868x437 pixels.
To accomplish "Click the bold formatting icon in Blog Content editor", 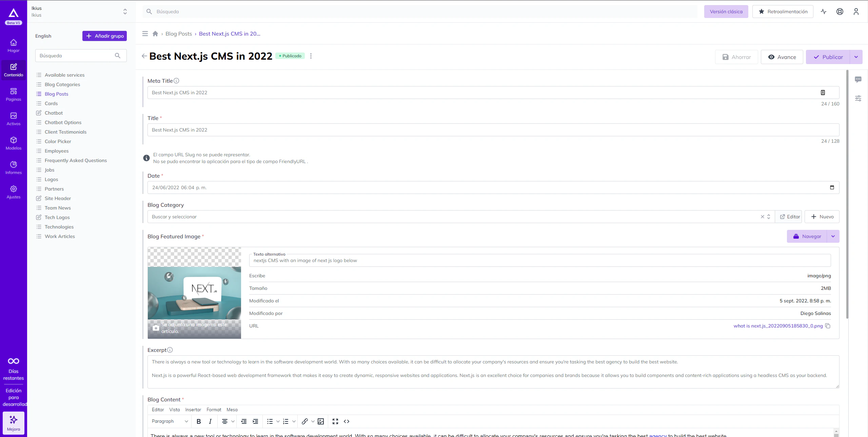I will (199, 421).
